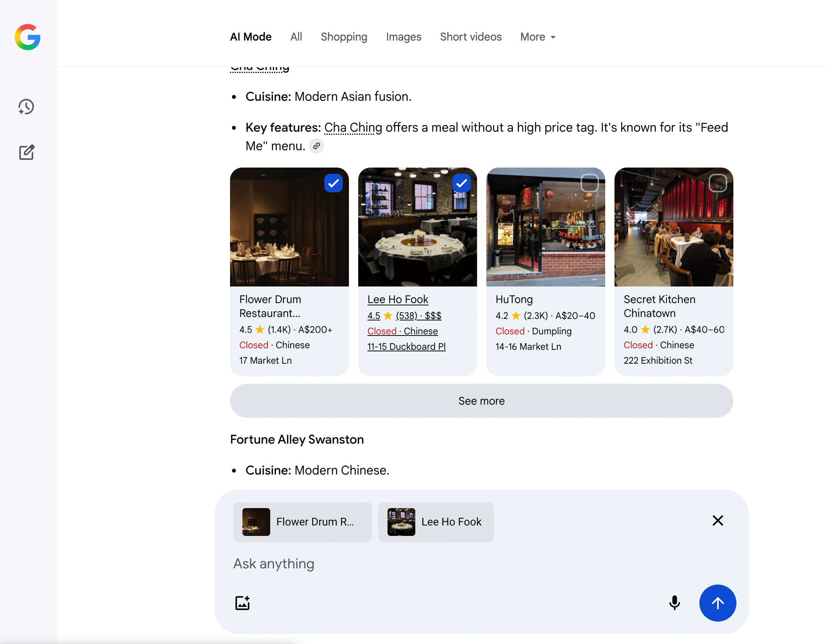The width and height of the screenshot is (826, 644).
Task: Start a new chat with the compose icon
Action: coord(27,153)
